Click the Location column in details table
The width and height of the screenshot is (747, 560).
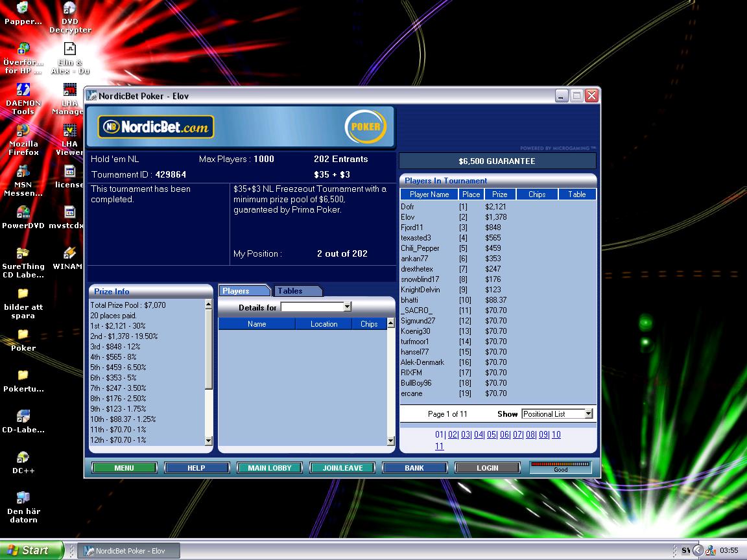pyautogui.click(x=324, y=324)
